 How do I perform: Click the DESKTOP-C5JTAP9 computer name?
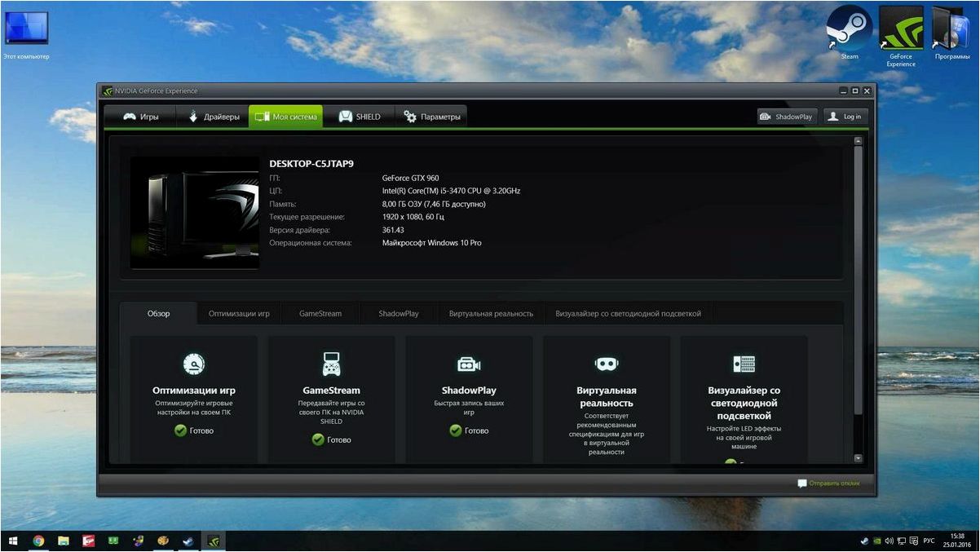311,164
